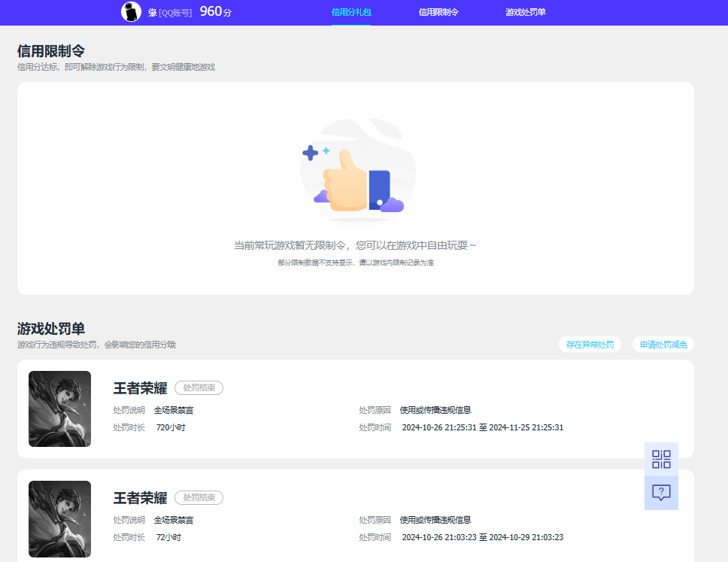
Task: Click 处罚结束 badge on 720小时 record
Action: (x=199, y=387)
